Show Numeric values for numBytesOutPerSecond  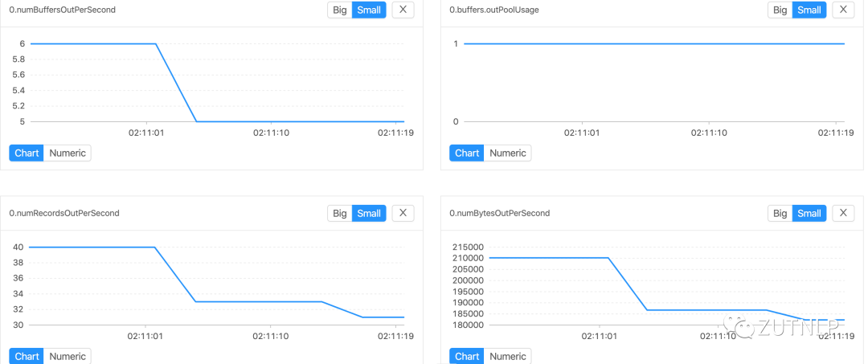(508, 356)
